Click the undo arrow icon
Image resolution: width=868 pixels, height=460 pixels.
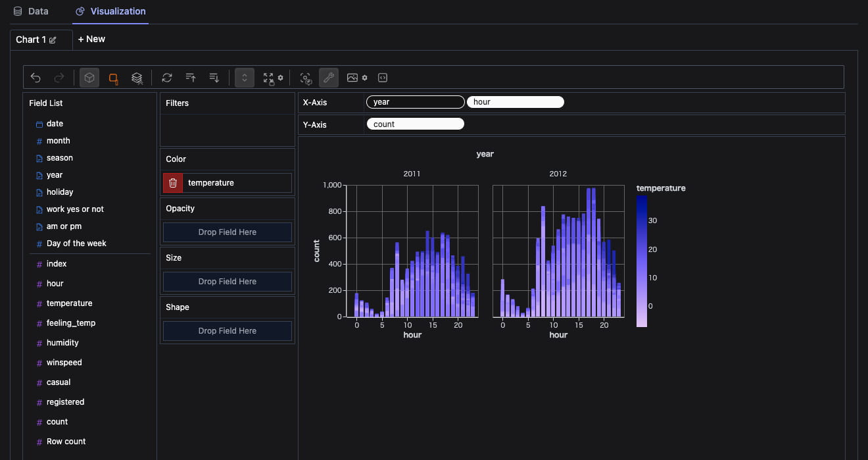(36, 78)
